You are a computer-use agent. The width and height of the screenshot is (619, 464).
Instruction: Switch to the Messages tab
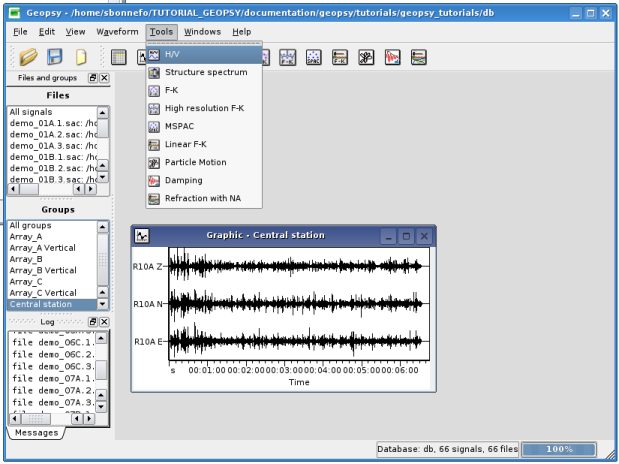[x=36, y=433]
